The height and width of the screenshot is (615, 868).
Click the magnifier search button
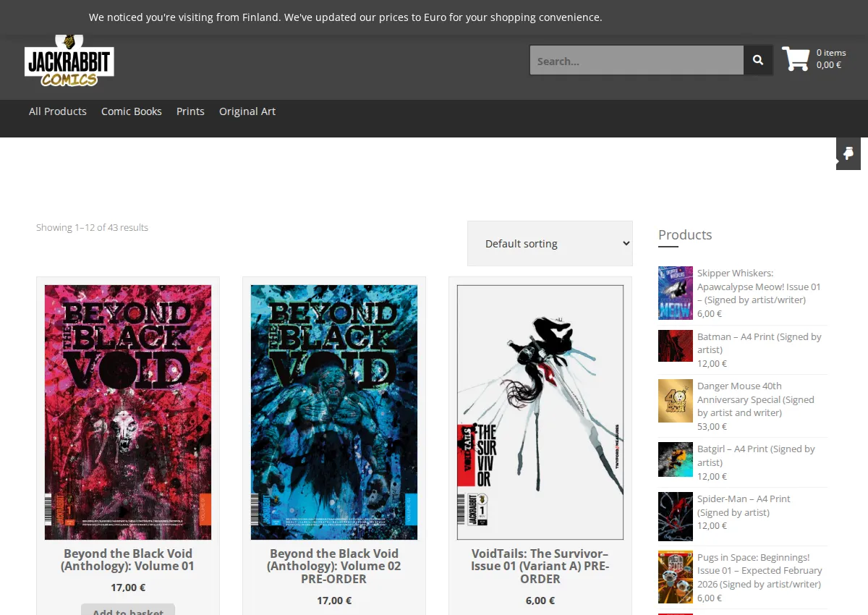(758, 61)
